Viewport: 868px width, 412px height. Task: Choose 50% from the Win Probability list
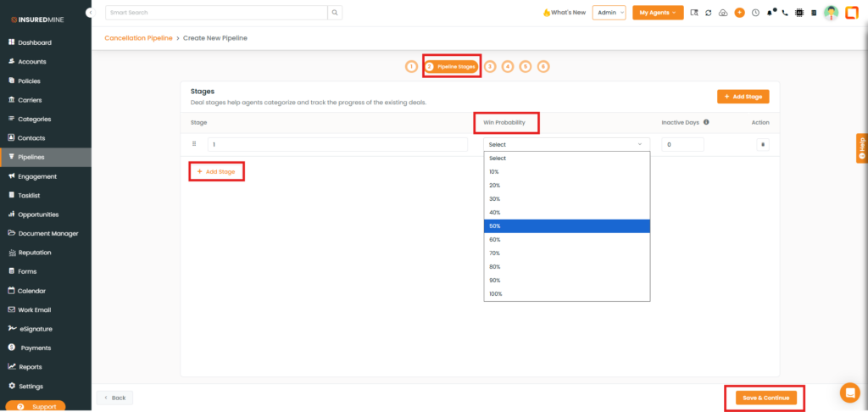point(566,225)
